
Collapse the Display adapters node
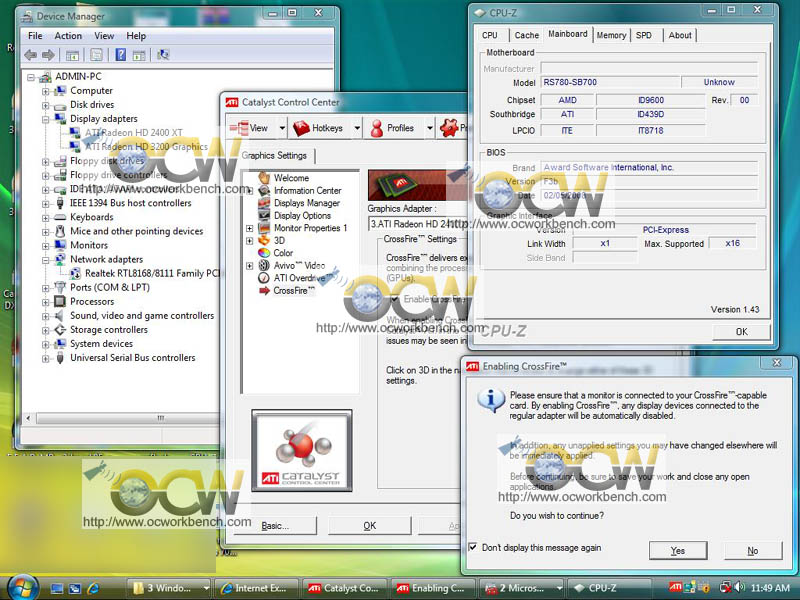(45, 119)
